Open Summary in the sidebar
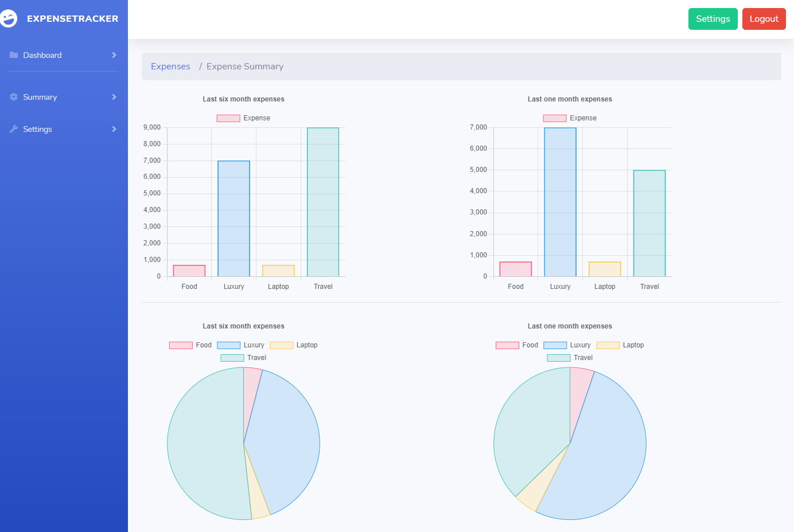The height and width of the screenshot is (532, 794). point(40,97)
